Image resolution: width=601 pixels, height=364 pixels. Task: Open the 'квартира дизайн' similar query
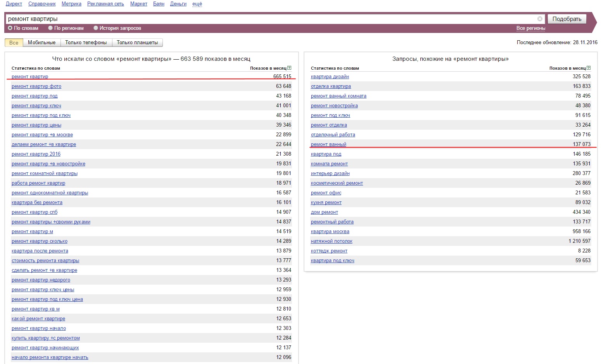coord(330,77)
